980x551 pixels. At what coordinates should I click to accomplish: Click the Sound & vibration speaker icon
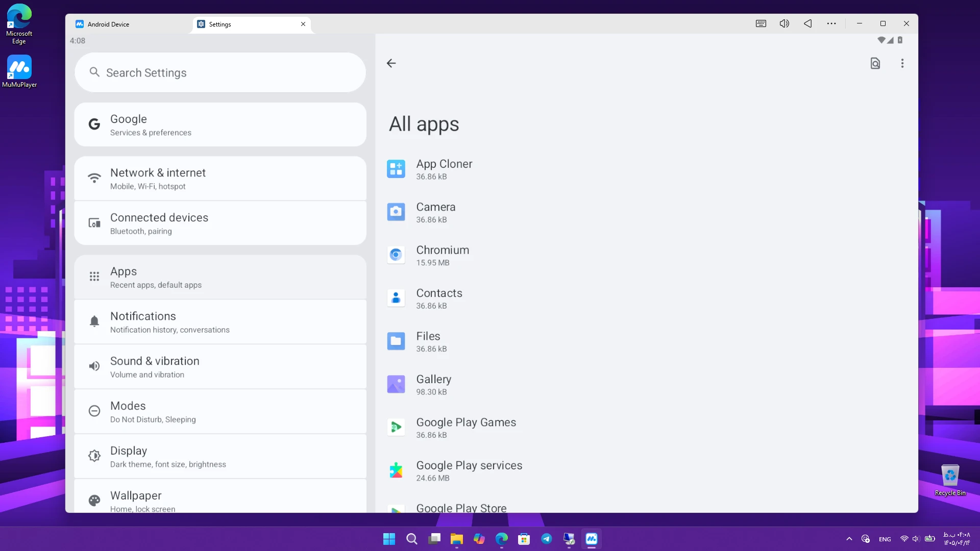[94, 366]
